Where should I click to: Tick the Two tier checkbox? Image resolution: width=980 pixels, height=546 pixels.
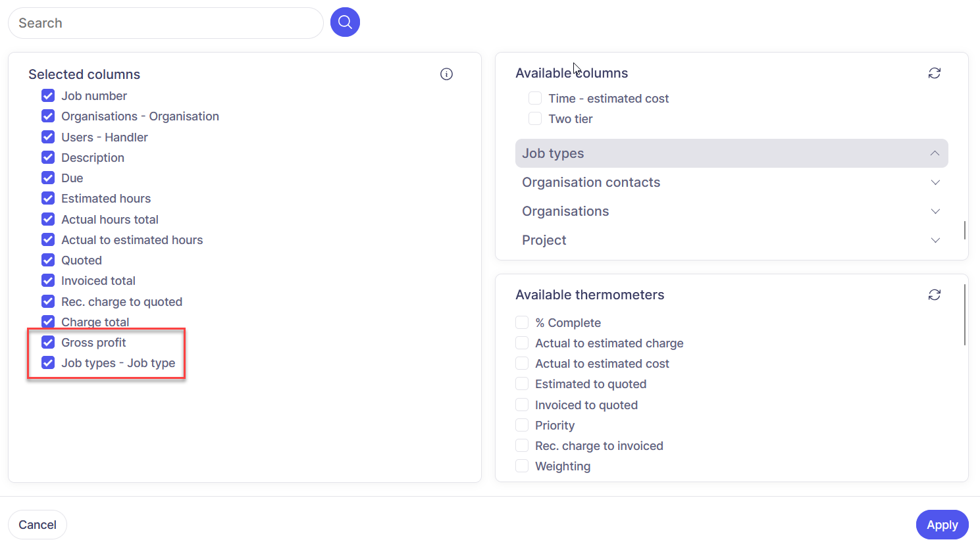535,119
